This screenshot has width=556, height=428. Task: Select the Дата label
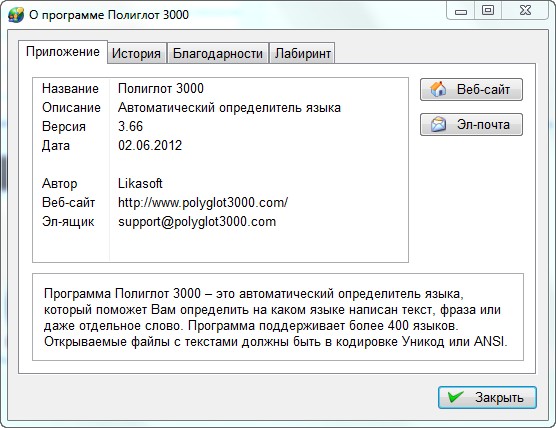pos(56,146)
